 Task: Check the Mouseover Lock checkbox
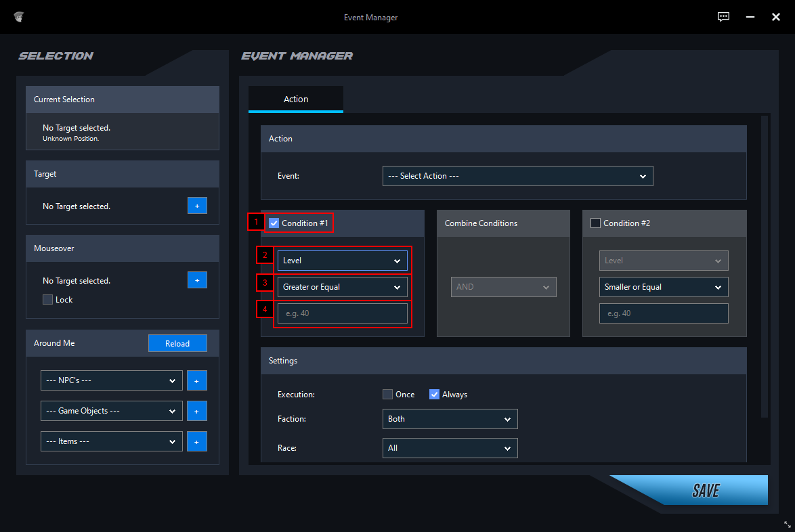[x=47, y=300]
